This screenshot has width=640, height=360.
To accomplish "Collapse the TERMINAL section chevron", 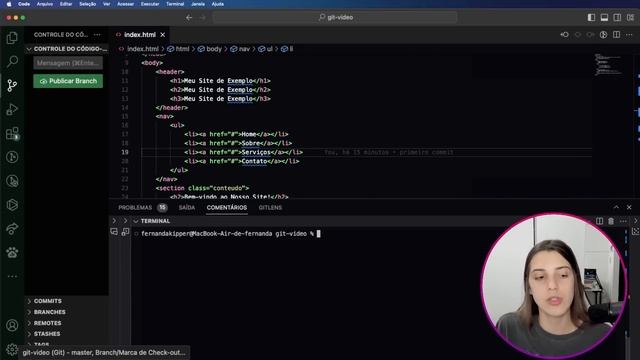I will (136, 221).
